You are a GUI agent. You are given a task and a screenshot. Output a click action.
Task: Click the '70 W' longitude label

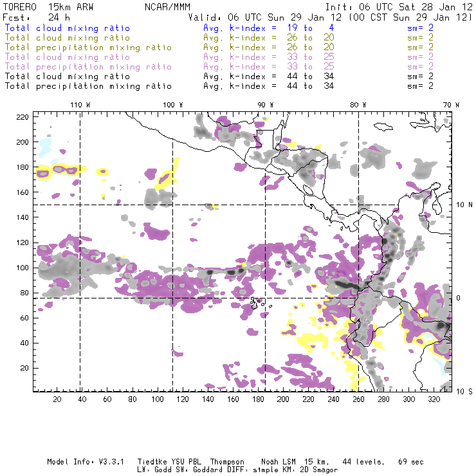pyautogui.click(x=451, y=105)
